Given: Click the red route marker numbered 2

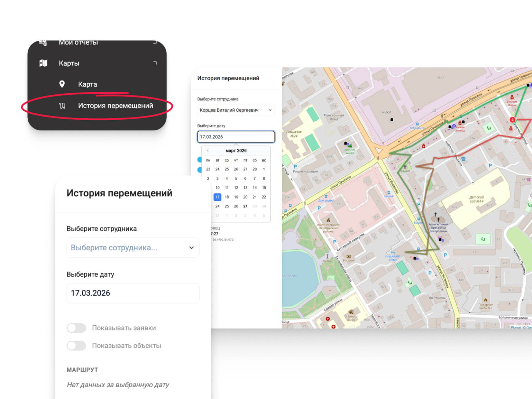Looking at the screenshot, I should click(512, 120).
